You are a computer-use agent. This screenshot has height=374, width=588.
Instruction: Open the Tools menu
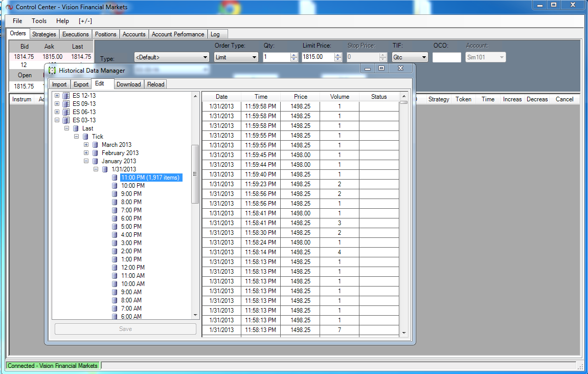[39, 21]
